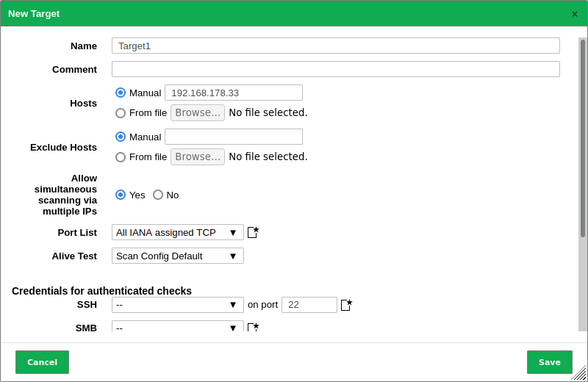
Task: Choose From file option for Hosts
Action: [x=121, y=113]
